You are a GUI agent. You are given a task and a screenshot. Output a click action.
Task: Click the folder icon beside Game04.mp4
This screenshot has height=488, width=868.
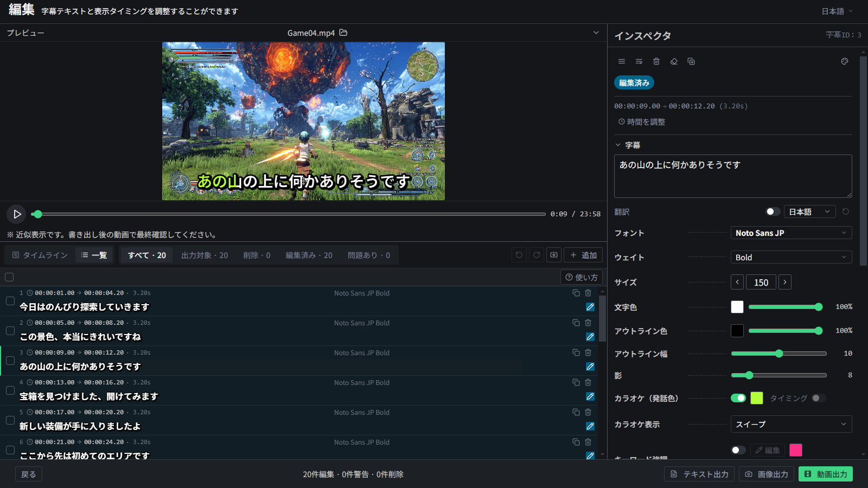coord(343,33)
